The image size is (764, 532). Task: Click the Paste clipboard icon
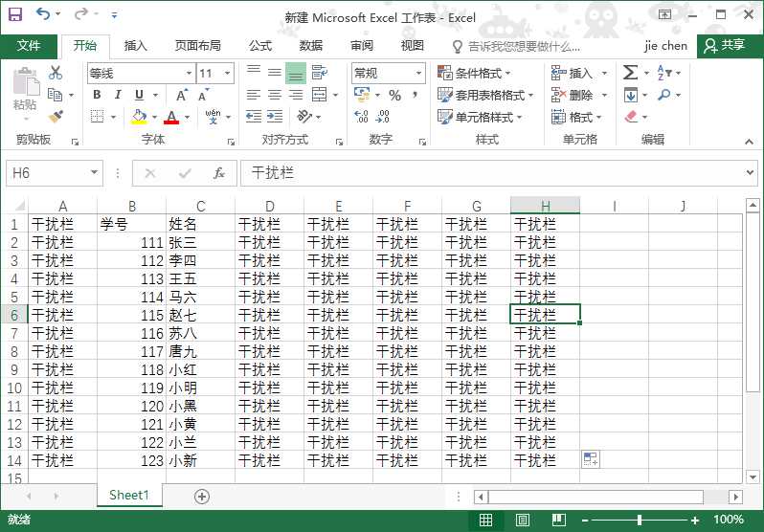26,81
